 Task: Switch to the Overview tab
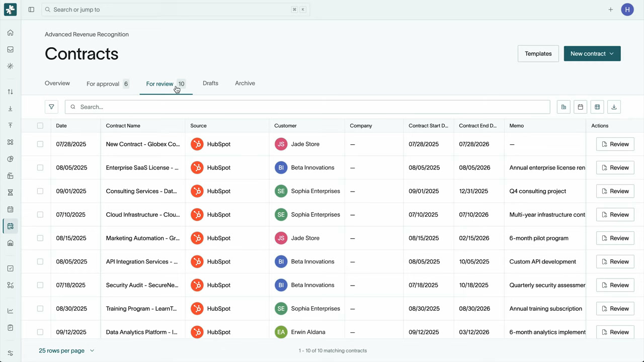(x=57, y=83)
